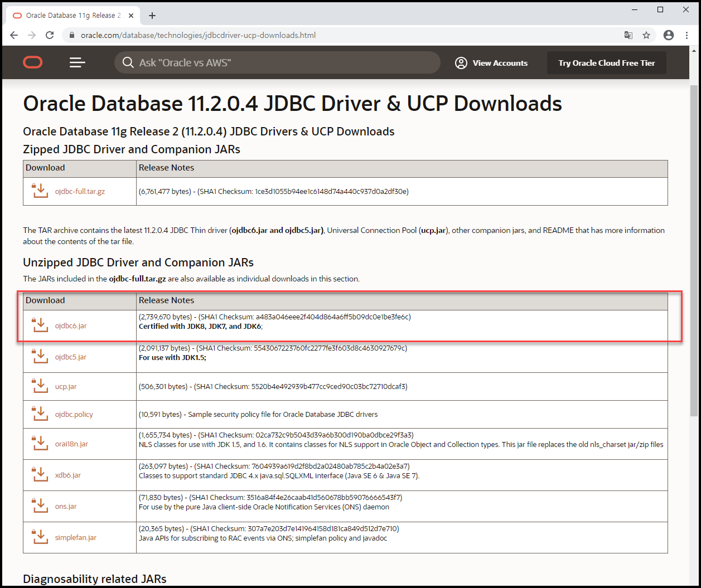The height and width of the screenshot is (588, 701).
Task: Click 'Oracle Database 11g Release 2' subheading
Action: [209, 132]
